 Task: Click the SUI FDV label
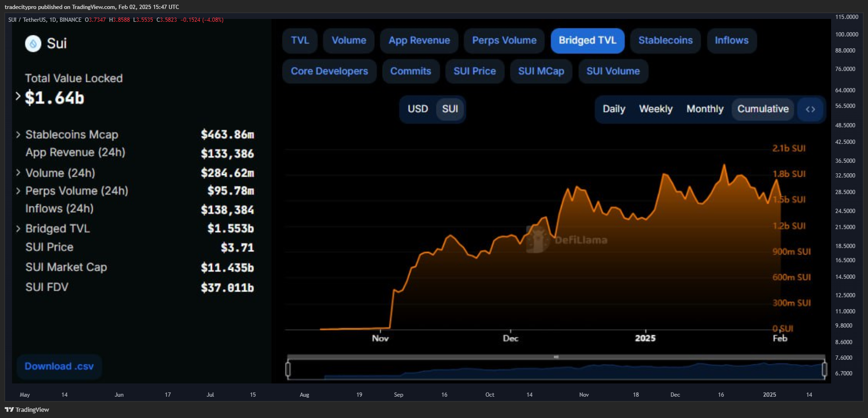(47, 287)
